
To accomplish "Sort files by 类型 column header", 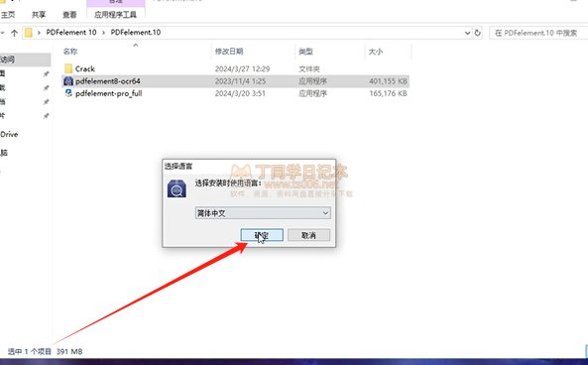I will (x=305, y=52).
